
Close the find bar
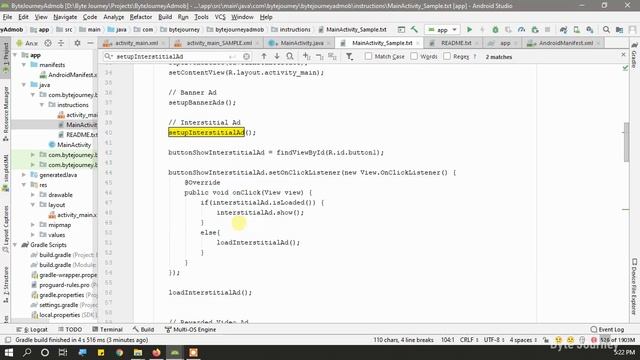[x=623, y=54]
